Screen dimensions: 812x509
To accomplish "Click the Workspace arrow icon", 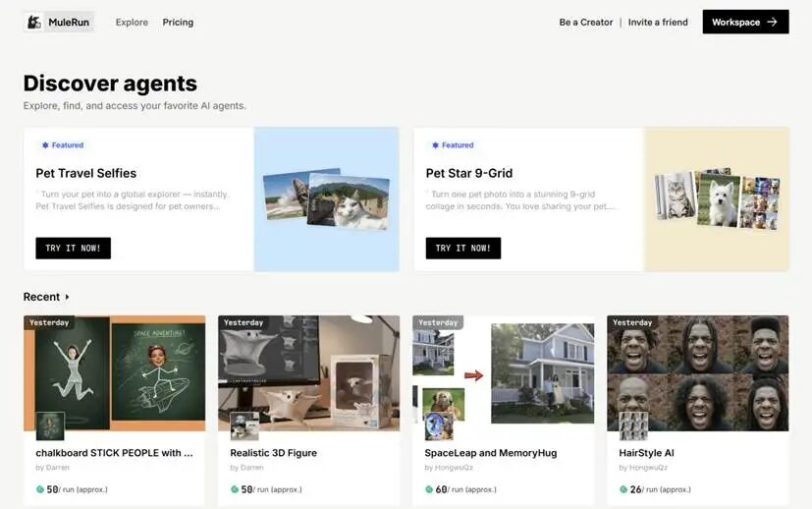I will coord(773,22).
